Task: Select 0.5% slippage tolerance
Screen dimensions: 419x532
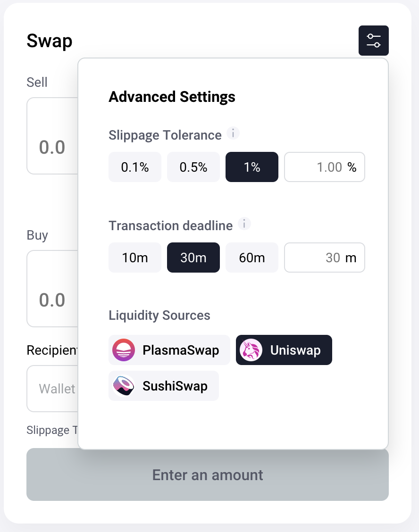Action: pyautogui.click(x=193, y=167)
